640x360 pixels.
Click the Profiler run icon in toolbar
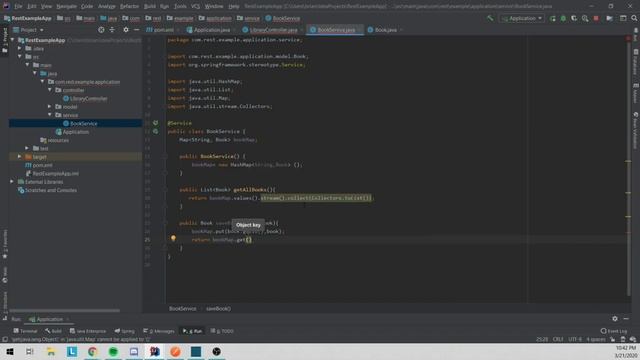pos(585,18)
